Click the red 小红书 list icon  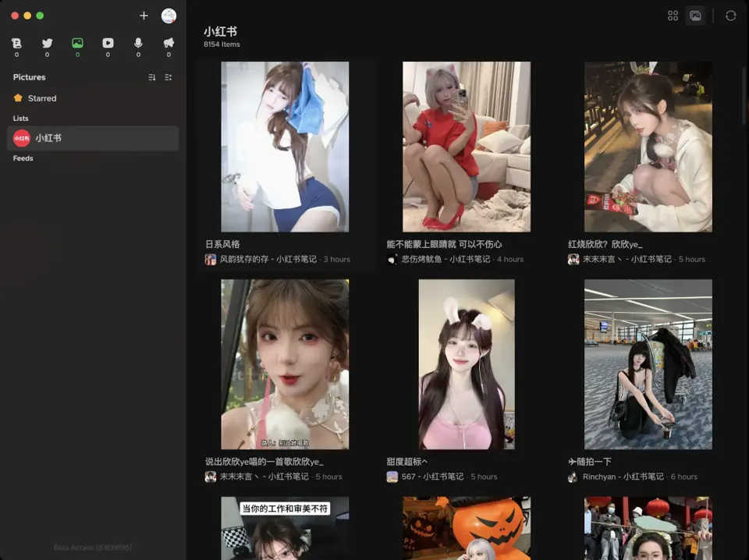[x=22, y=138]
